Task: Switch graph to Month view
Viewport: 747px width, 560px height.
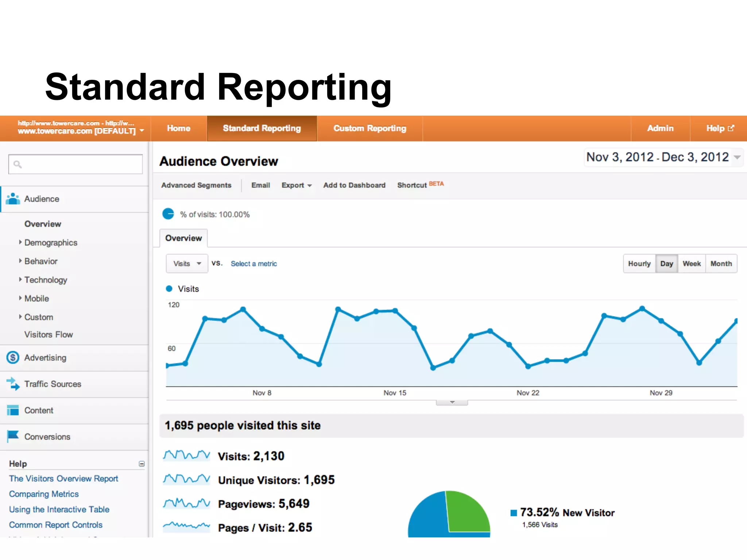Action: [721, 264]
